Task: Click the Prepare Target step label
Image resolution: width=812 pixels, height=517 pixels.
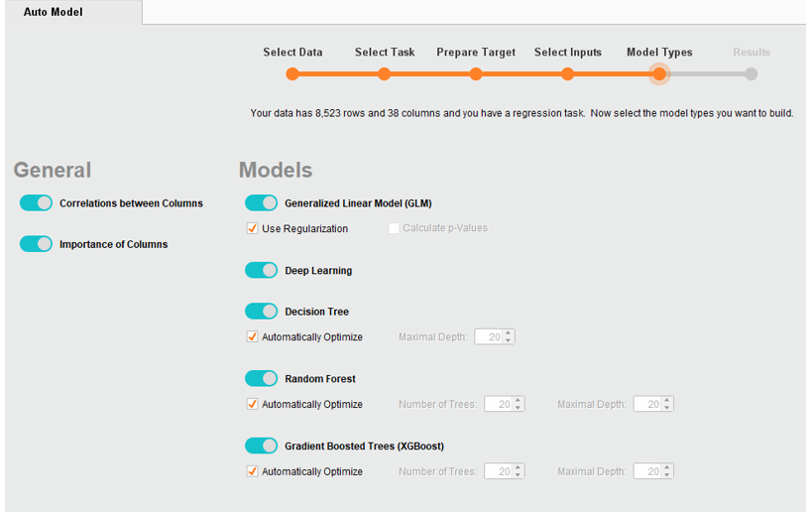Action: pyautogui.click(x=476, y=53)
